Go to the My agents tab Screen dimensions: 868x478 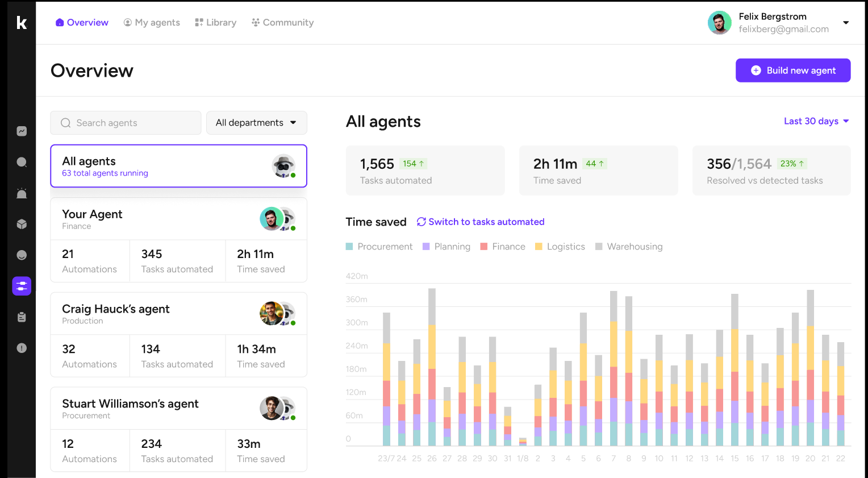pyautogui.click(x=152, y=23)
